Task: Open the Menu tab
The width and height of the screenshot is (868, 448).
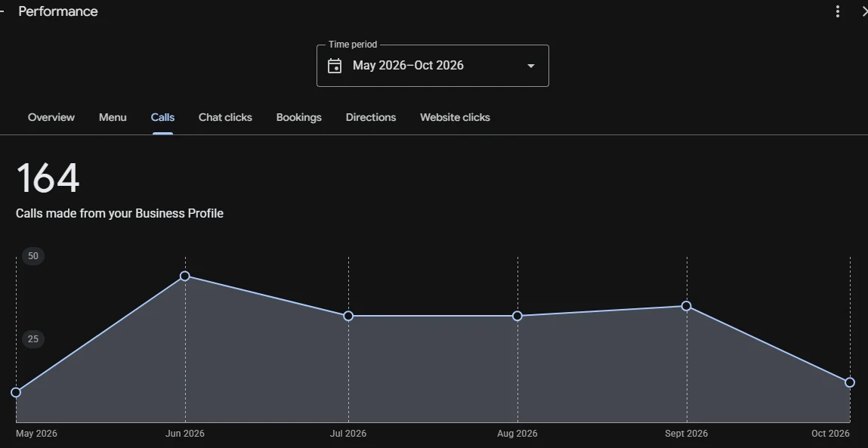Action: point(113,117)
